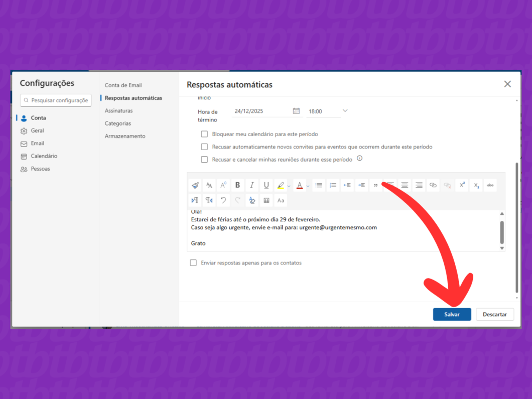The image size is (532, 399).
Task: Save the automatic replies with Salvar
Action: (x=452, y=314)
